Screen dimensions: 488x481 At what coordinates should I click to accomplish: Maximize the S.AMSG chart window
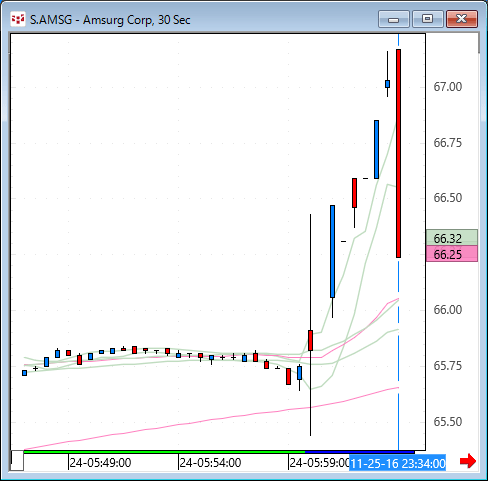coord(428,19)
